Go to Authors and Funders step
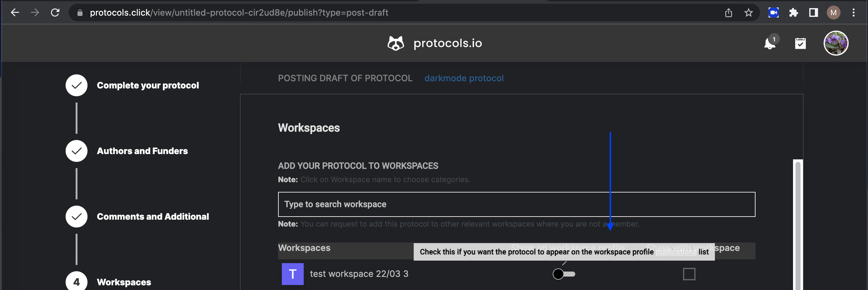This screenshot has width=868, height=290. [142, 151]
